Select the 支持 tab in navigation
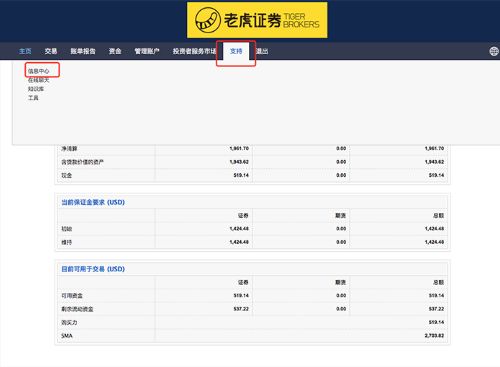 click(236, 51)
